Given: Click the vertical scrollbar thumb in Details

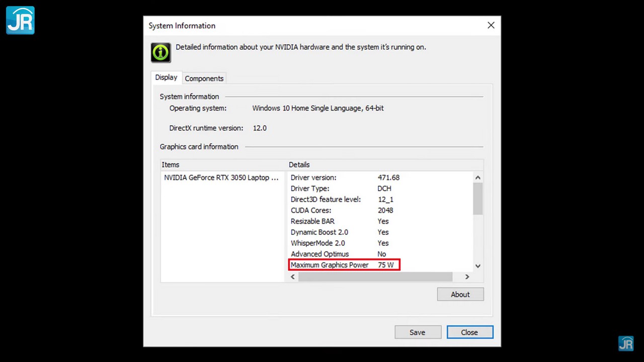Looking at the screenshot, I should [x=478, y=199].
